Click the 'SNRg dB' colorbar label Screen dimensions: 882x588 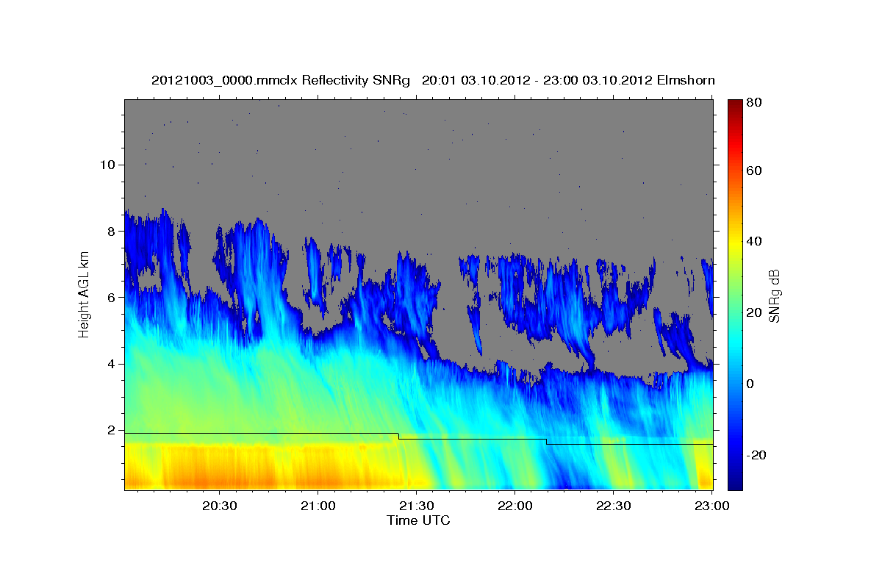tap(774, 295)
